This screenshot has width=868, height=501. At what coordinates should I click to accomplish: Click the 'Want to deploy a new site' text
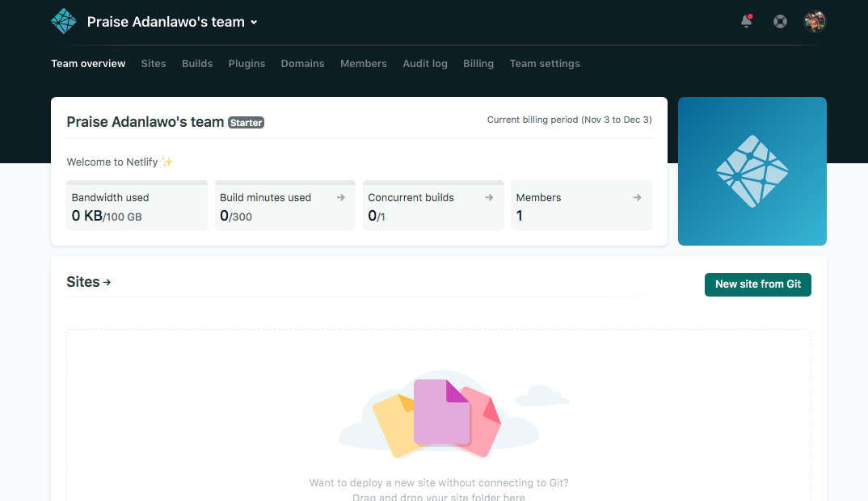439,482
